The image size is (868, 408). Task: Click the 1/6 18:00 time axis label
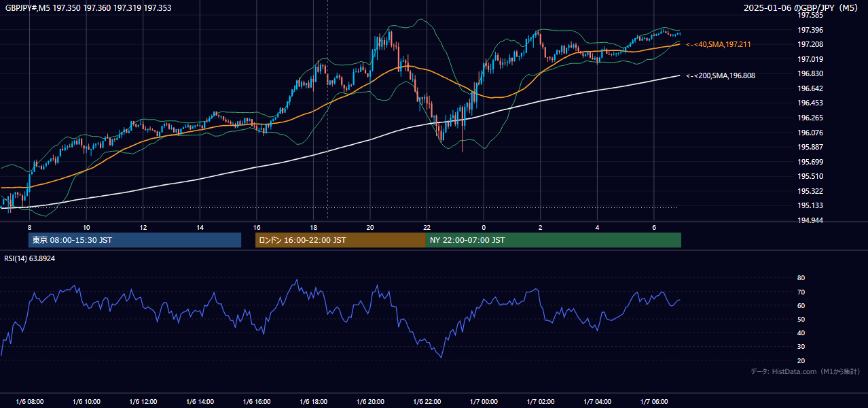pos(313,401)
